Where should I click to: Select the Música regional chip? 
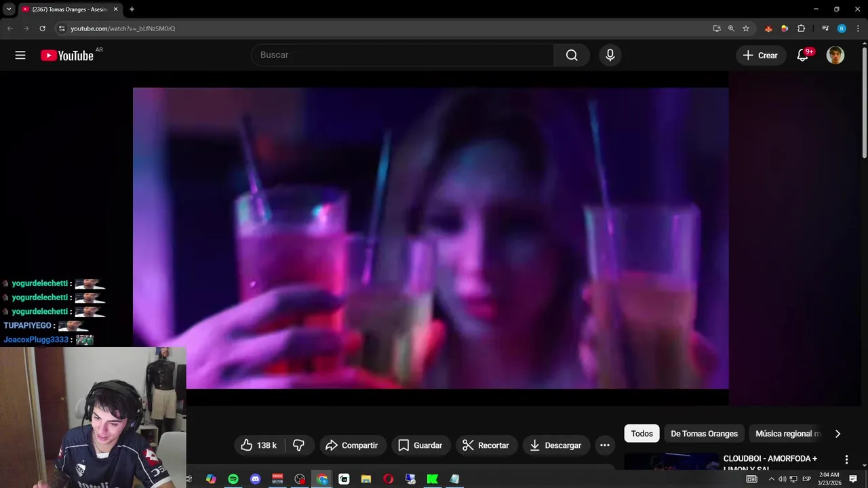787,434
